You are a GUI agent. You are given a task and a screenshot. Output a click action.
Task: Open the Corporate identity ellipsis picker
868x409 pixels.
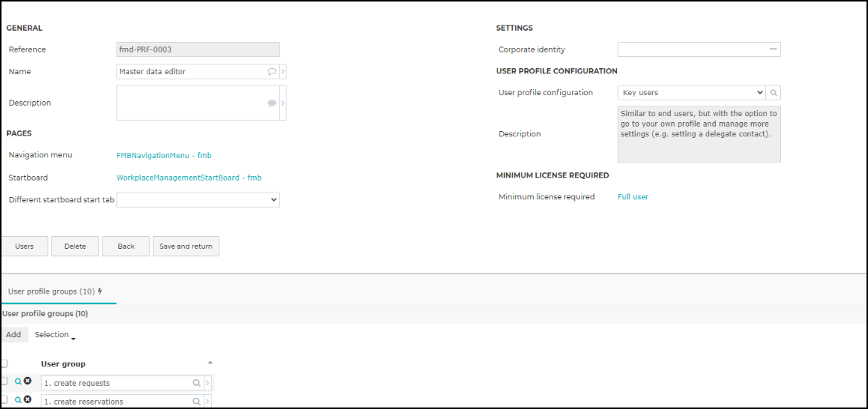(773, 49)
